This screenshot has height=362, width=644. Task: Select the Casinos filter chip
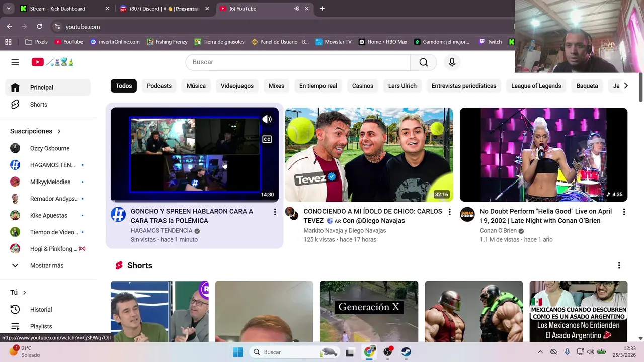pos(363,86)
